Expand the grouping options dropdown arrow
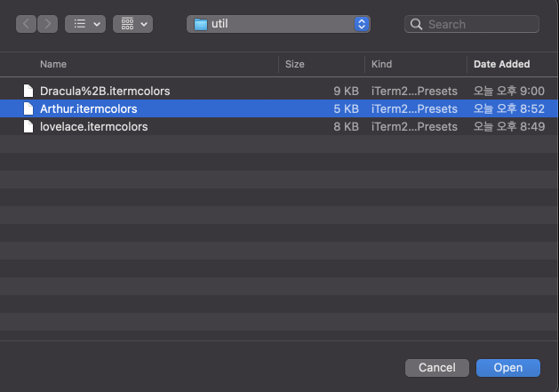559x392 pixels. tap(144, 24)
